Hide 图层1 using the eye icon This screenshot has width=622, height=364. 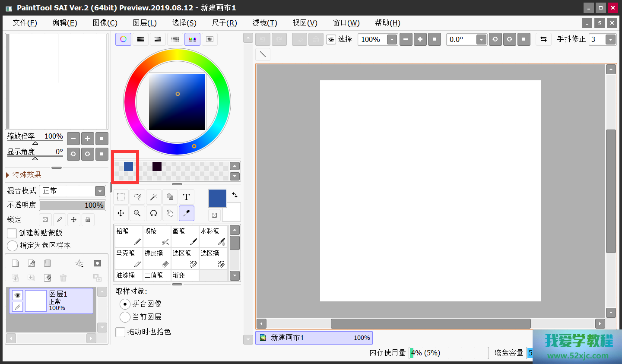click(x=17, y=295)
